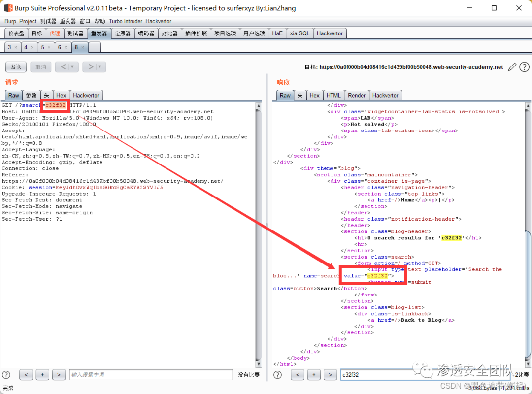Click the 发送 send button

(x=16, y=67)
